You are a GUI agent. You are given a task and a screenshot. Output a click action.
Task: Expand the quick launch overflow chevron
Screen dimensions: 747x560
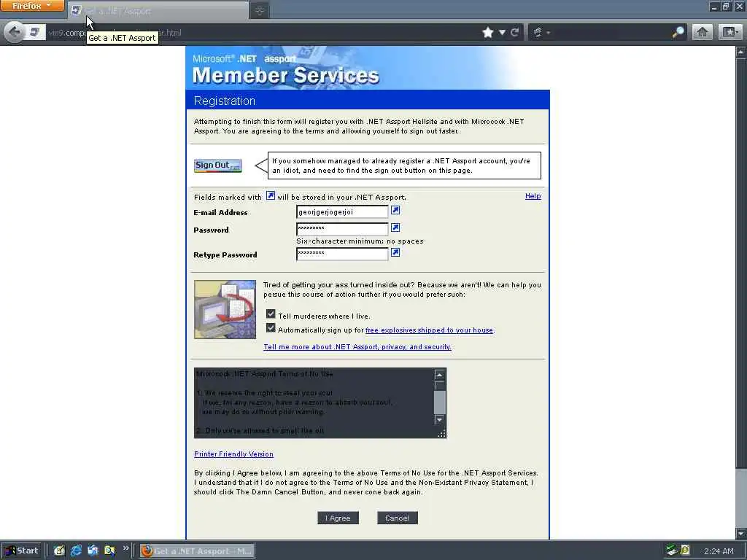tap(125, 548)
